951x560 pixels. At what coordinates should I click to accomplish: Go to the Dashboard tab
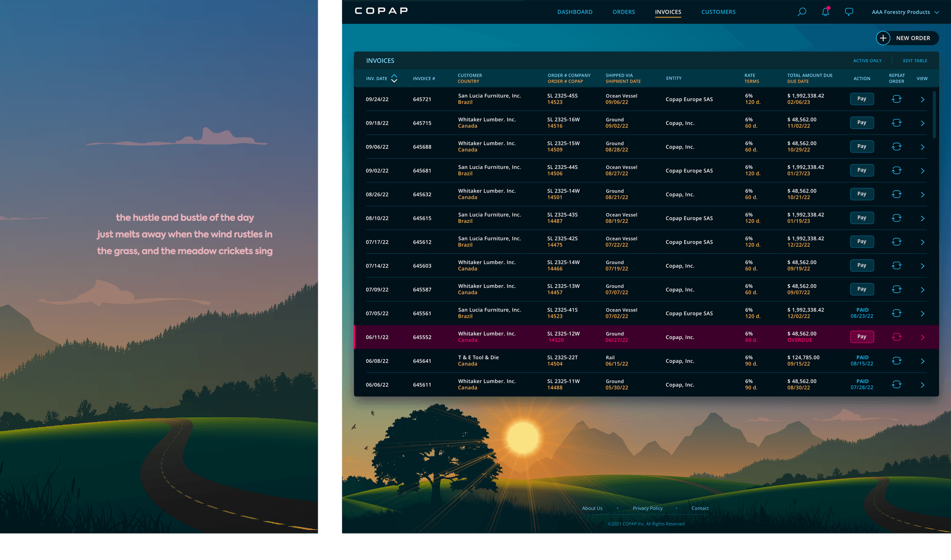575,12
